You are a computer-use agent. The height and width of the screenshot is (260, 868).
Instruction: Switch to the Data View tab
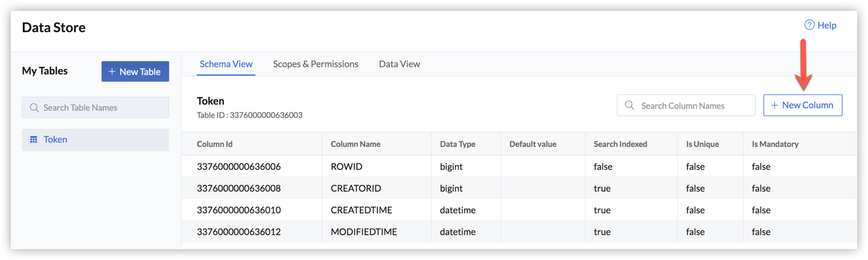point(399,64)
